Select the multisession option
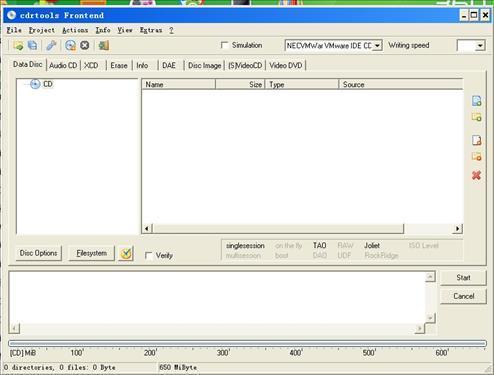This screenshot has width=494, height=375. click(x=243, y=256)
